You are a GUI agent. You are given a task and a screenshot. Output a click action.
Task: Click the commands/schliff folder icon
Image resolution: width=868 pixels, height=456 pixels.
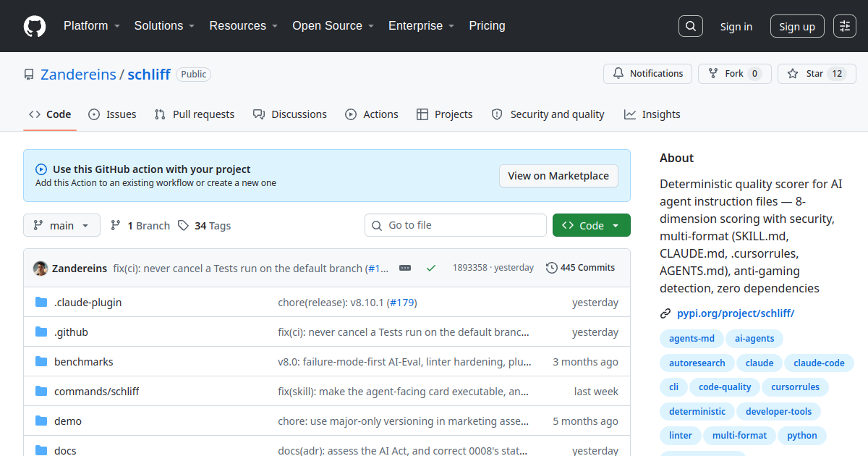(41, 392)
